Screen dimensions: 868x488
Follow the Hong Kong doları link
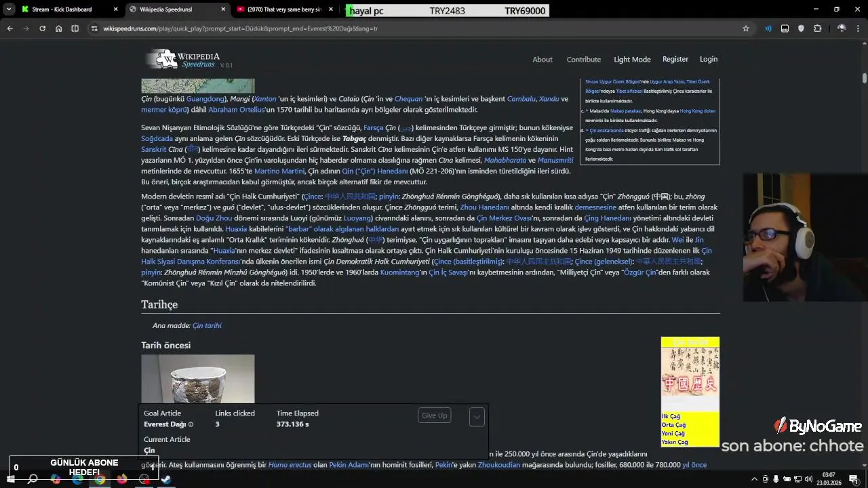point(698,111)
